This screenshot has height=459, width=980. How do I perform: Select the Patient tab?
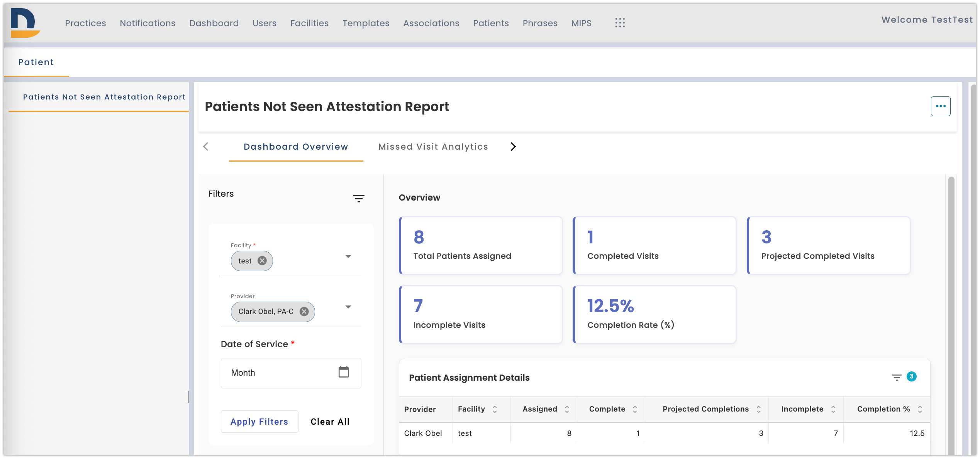[36, 62]
